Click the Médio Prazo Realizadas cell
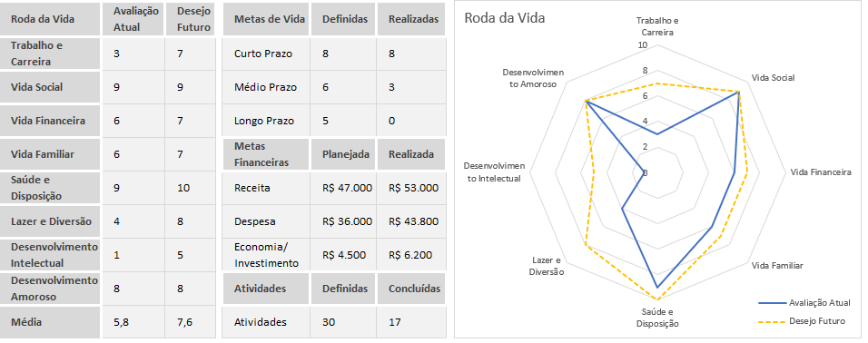The width and height of the screenshot is (868, 343). (x=410, y=87)
